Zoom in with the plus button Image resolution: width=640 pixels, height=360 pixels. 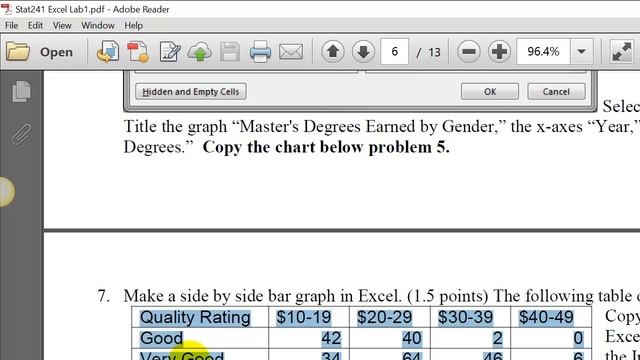coord(499,52)
